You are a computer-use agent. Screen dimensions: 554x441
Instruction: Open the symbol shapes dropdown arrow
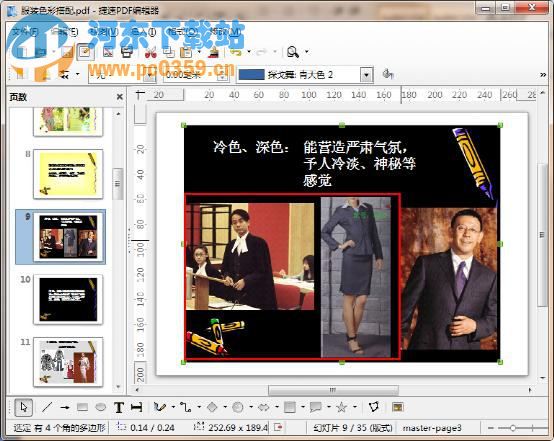click(x=251, y=407)
